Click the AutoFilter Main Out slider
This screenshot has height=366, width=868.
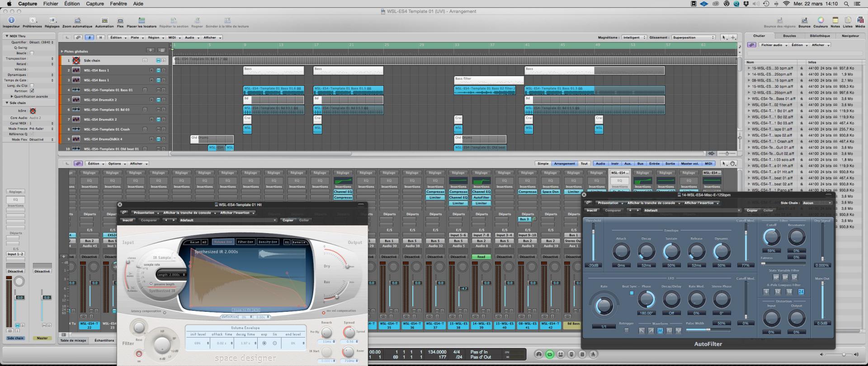822,300
